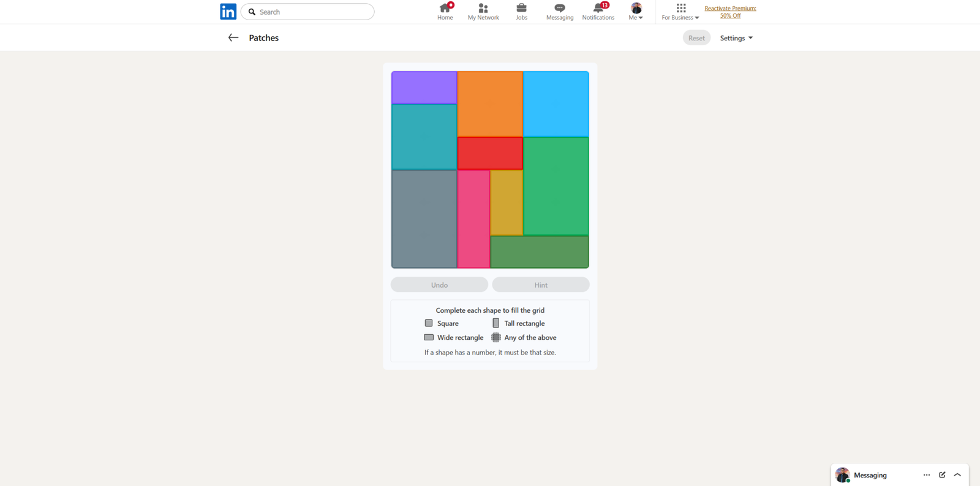This screenshot has width=980, height=486.
Task: Open the Home feed icon
Action: point(445,9)
